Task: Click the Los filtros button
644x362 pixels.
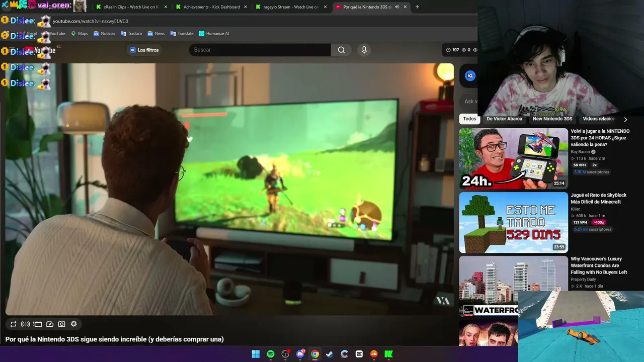Action: [144, 50]
